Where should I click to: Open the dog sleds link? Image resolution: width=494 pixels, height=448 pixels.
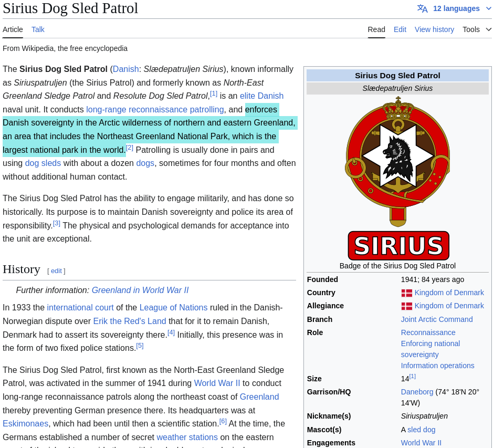(x=43, y=163)
